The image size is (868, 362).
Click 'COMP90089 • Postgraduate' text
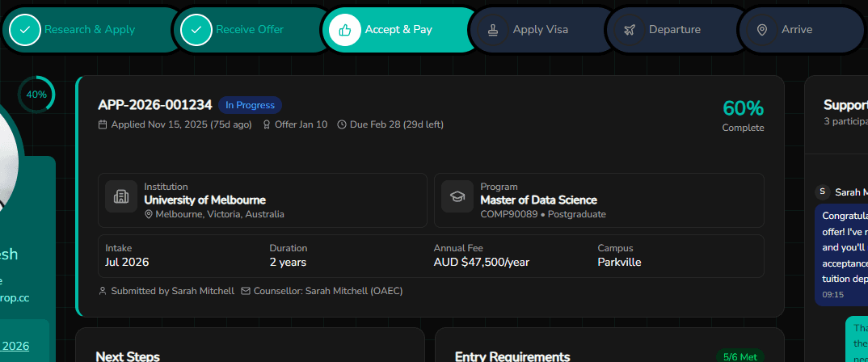coord(543,214)
